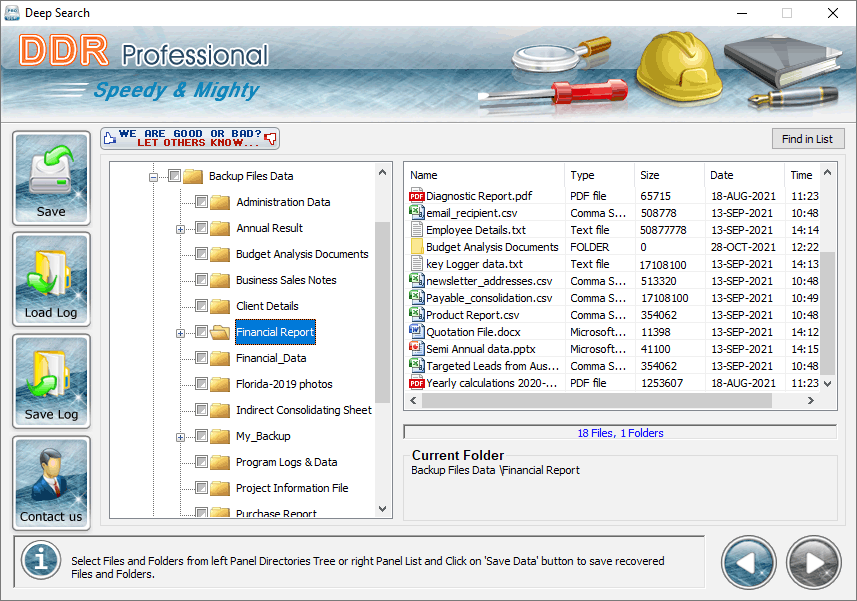Screen dimensions: 857x601
Task: Expand the Annual Result folder node
Action: (180, 229)
